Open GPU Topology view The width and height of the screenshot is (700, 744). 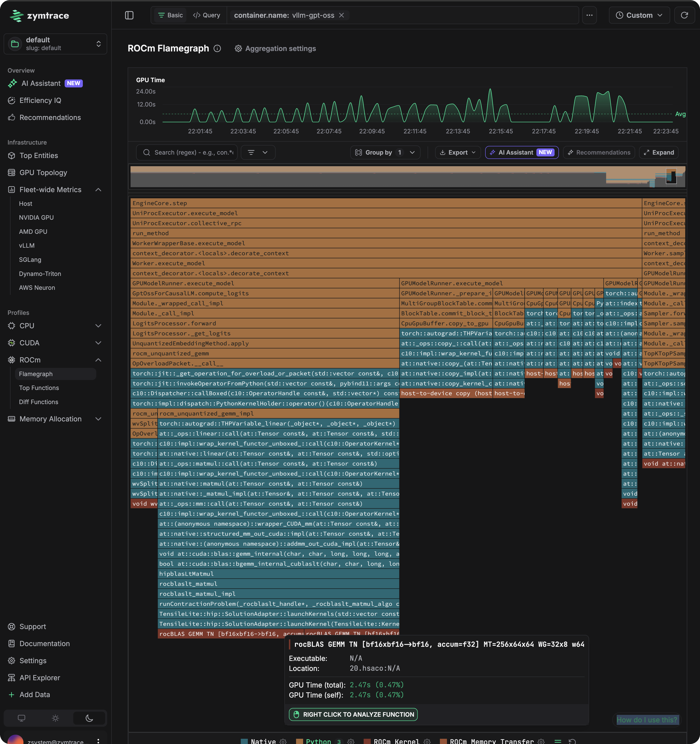tap(37, 173)
